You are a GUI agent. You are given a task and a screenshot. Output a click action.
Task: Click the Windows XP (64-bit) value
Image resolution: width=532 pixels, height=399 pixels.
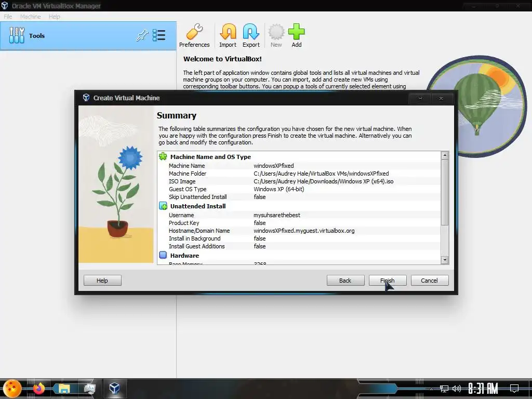(x=279, y=189)
